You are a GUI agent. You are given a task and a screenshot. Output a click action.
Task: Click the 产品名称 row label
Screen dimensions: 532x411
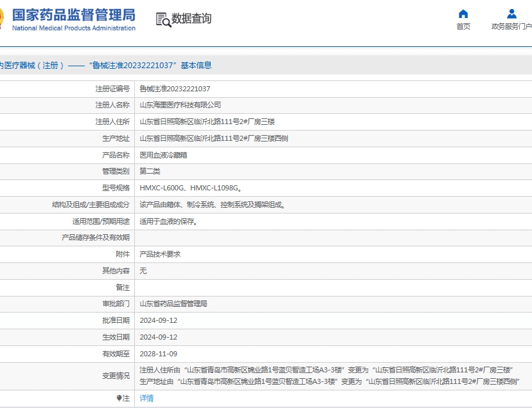coord(116,155)
